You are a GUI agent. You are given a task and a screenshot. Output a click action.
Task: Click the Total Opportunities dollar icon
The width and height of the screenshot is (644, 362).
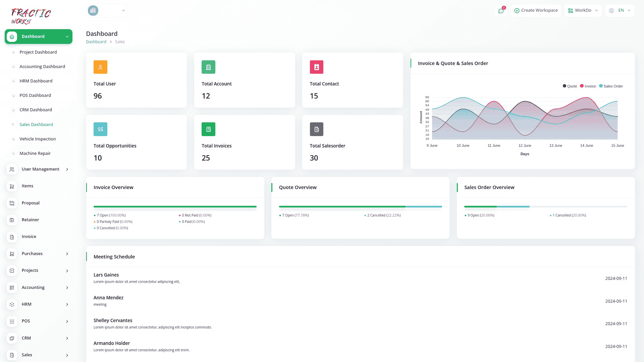click(x=100, y=129)
